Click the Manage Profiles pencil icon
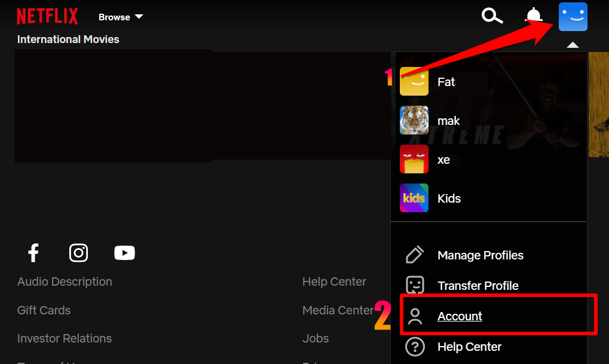This screenshot has height=364, width=609. [x=414, y=255]
